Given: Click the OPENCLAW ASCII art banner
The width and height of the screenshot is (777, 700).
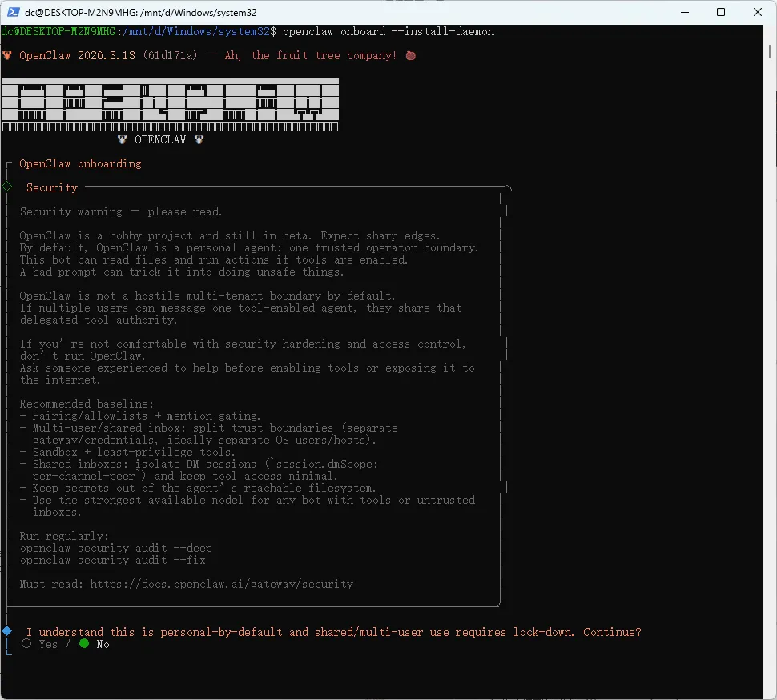Looking at the screenshot, I should (x=171, y=105).
